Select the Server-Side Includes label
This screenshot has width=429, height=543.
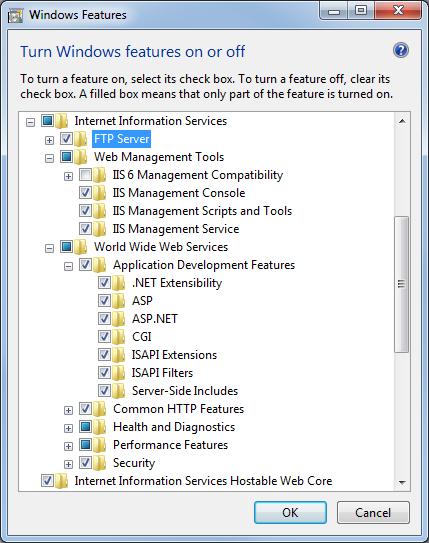pyautogui.click(x=185, y=391)
